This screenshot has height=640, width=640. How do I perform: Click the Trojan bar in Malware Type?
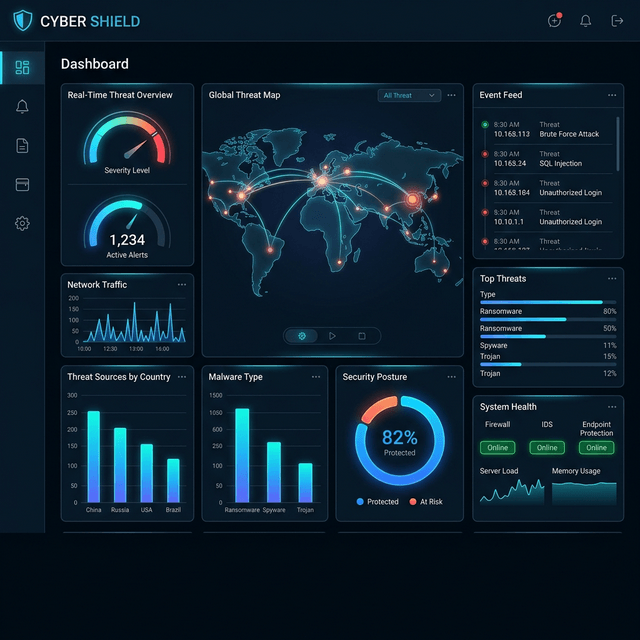[x=305, y=482]
